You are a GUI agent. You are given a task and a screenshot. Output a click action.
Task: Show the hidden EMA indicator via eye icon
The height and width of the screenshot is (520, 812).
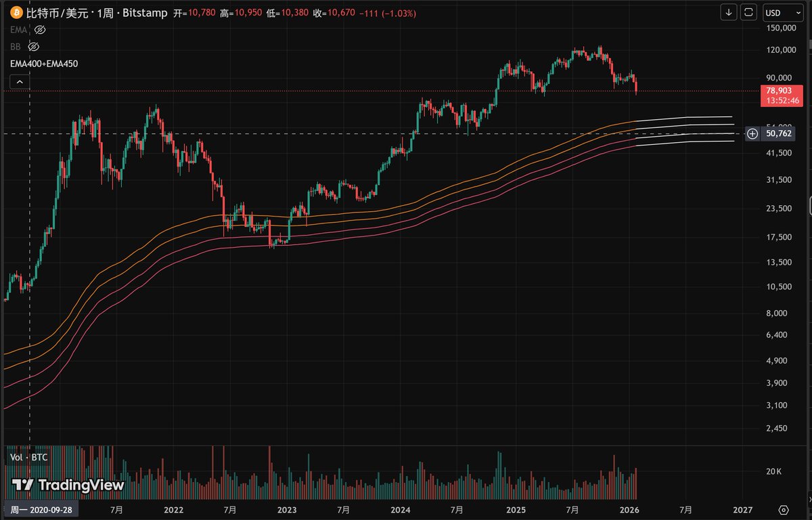40,30
